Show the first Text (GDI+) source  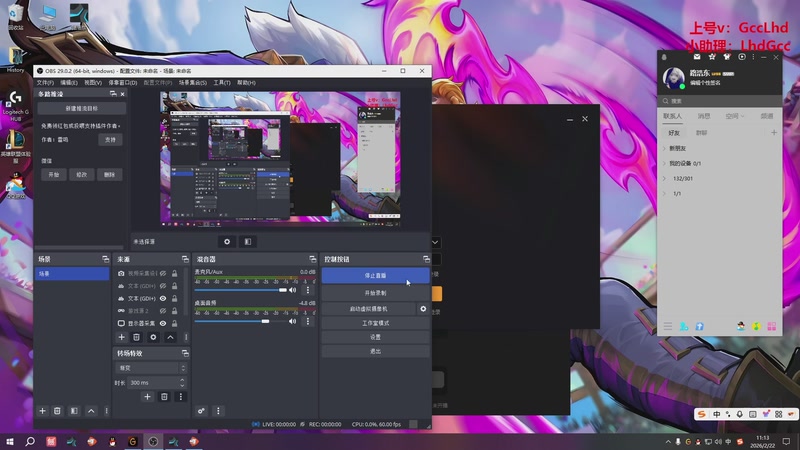[x=163, y=286]
